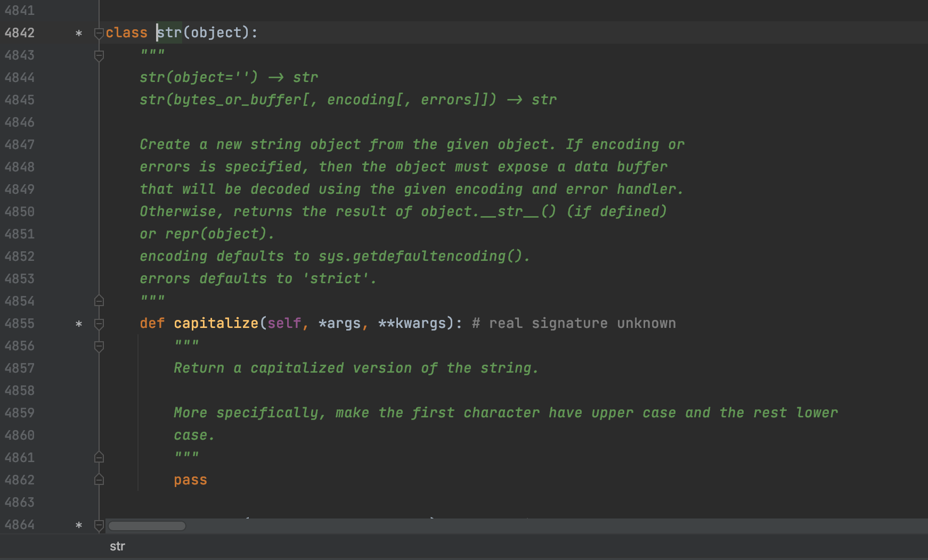Click the override gutter marker on line 4855
928x560 pixels.
click(x=79, y=324)
